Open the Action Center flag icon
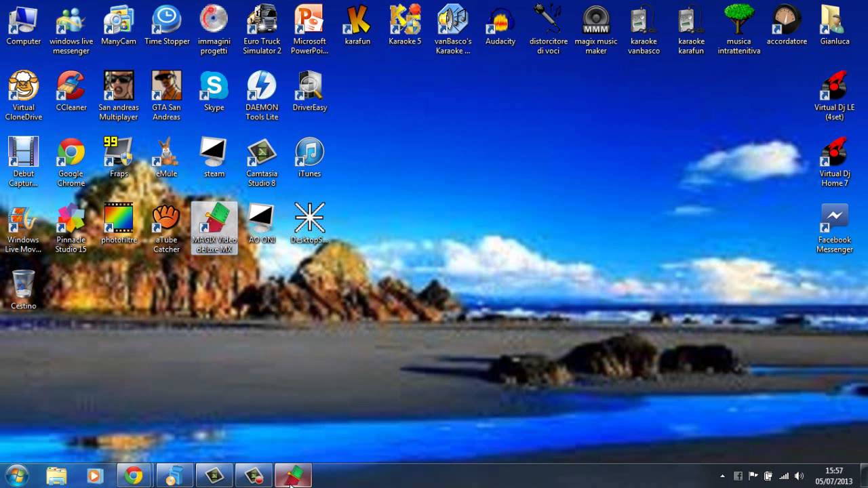868x488 pixels. [753, 476]
